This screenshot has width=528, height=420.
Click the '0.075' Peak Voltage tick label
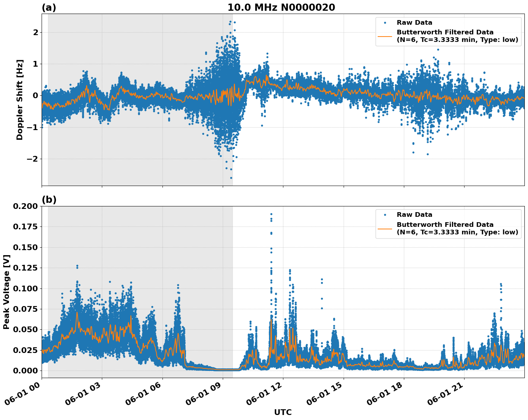(25, 309)
